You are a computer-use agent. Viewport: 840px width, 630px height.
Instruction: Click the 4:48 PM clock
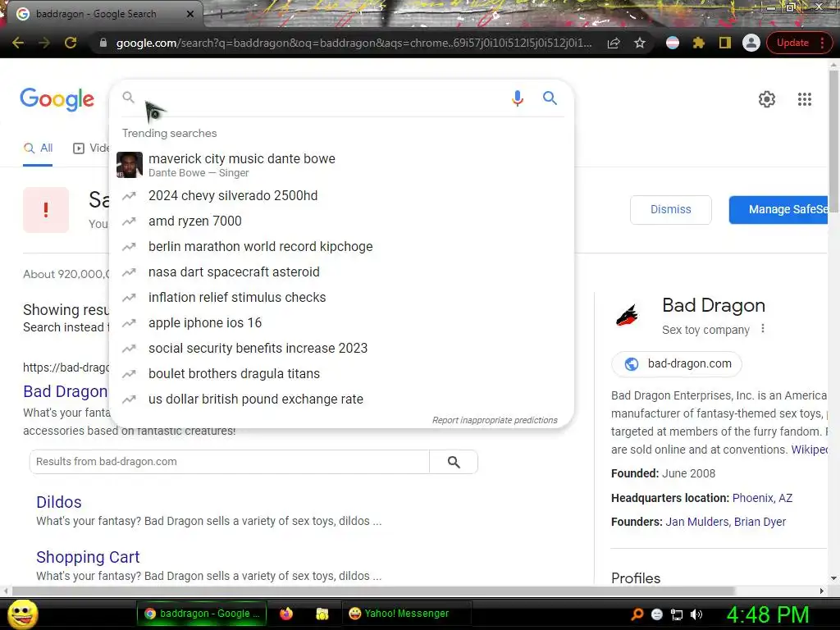(x=767, y=614)
